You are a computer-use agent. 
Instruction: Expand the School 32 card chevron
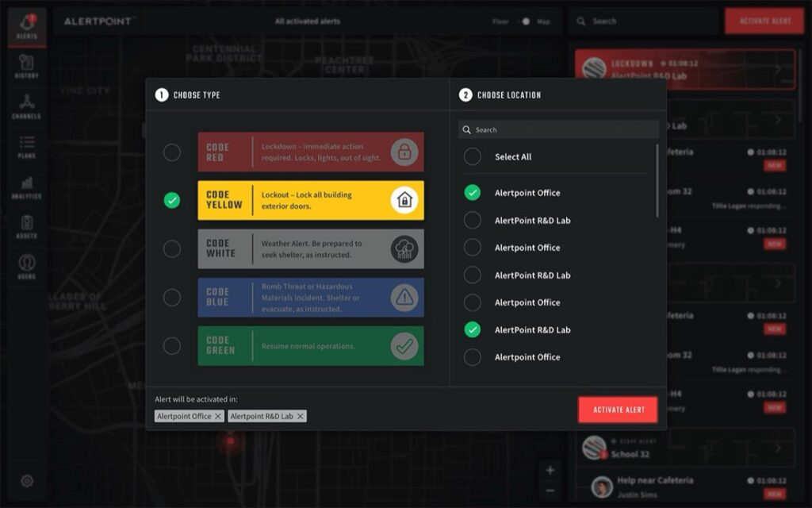(778, 448)
